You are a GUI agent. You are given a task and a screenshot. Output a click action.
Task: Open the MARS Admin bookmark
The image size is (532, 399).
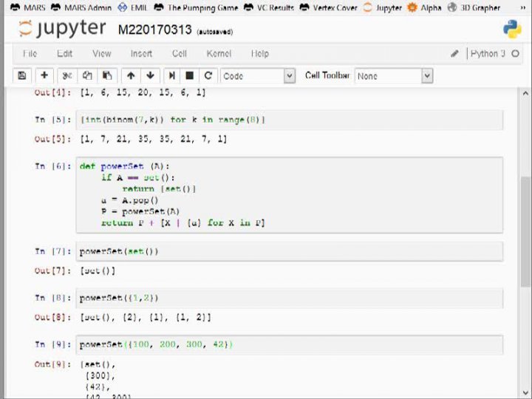(81, 7)
